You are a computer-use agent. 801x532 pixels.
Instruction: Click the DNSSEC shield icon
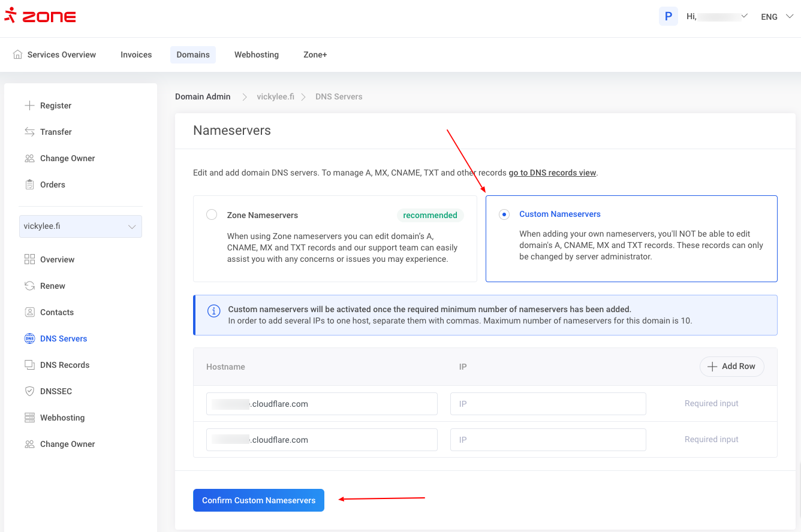[x=29, y=391]
